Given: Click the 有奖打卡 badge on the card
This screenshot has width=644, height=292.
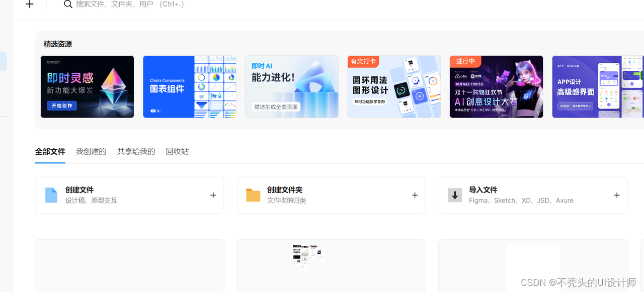Looking at the screenshot, I should pyautogui.click(x=363, y=61).
